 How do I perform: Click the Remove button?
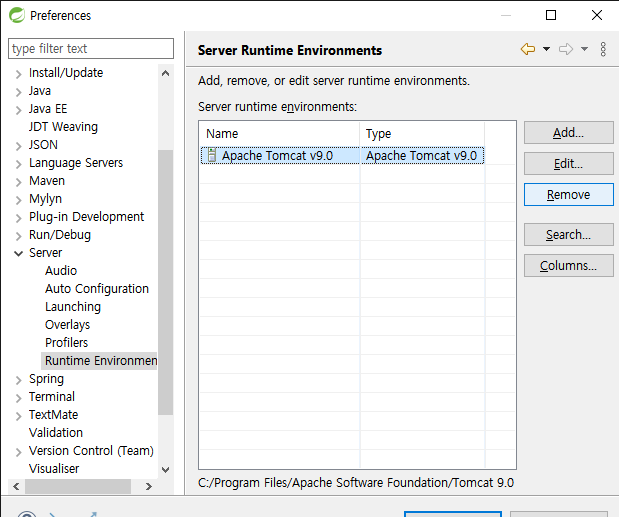coord(568,194)
